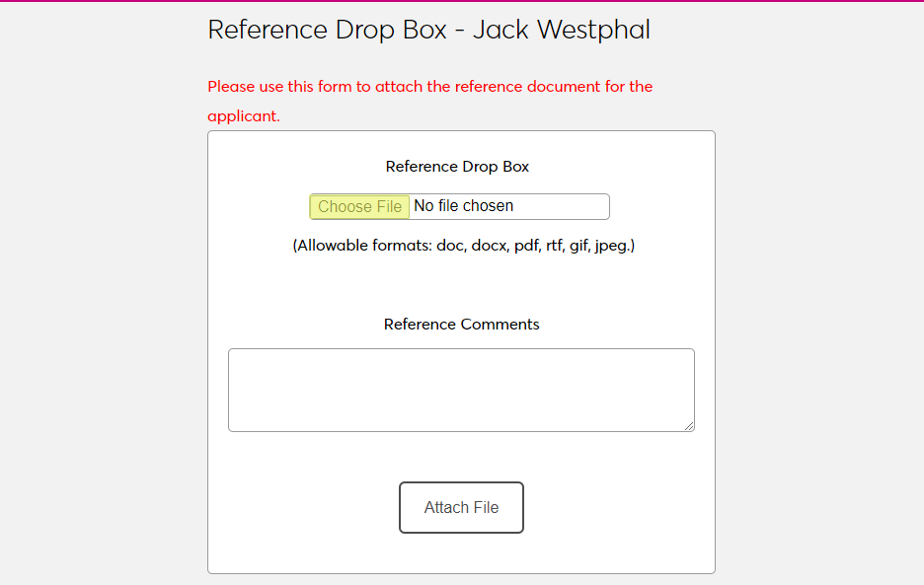Click the Reference Comments label
This screenshot has width=924, height=585.
(461, 325)
